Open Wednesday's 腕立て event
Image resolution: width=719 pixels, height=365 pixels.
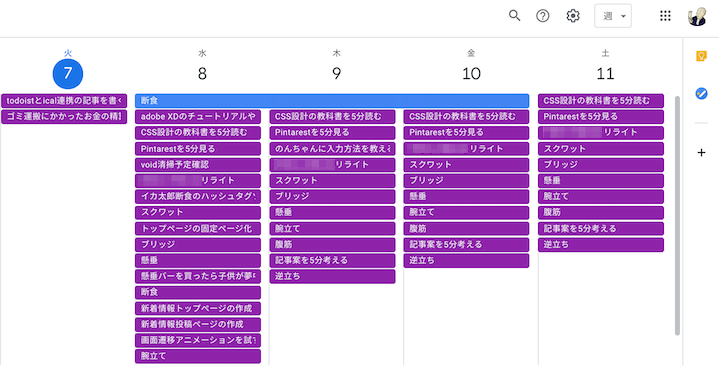pos(198,356)
